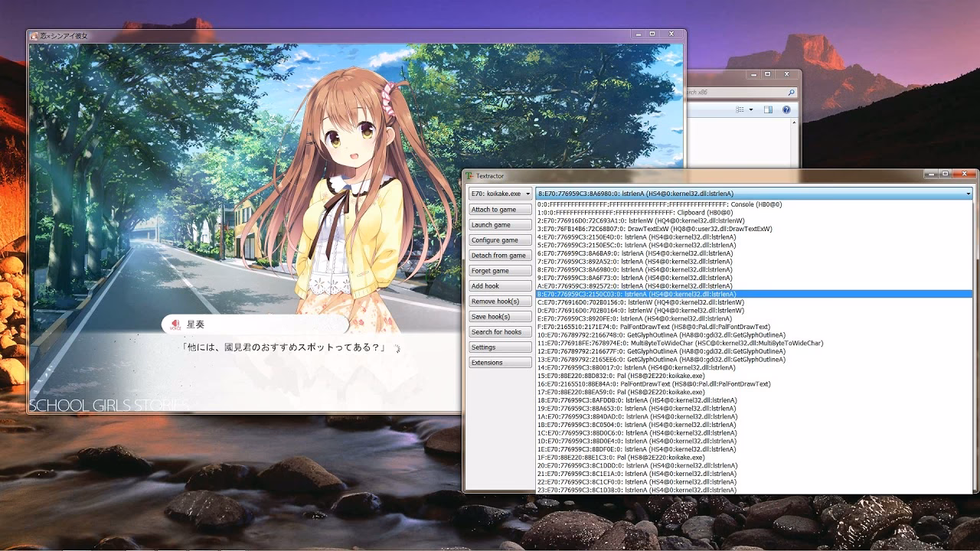Screen dimensions: 980x551
Task: Choose hook C lstrlenW 702B0156
Action: 754,302
